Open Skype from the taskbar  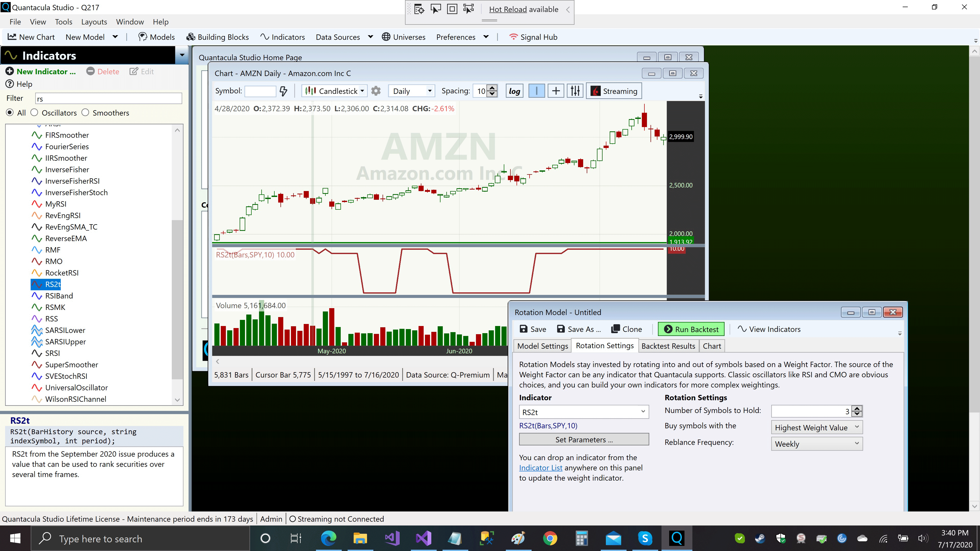click(x=645, y=539)
